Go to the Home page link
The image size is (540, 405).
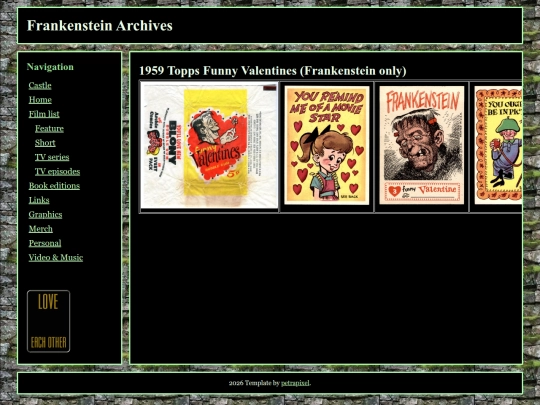pyautogui.click(x=40, y=100)
